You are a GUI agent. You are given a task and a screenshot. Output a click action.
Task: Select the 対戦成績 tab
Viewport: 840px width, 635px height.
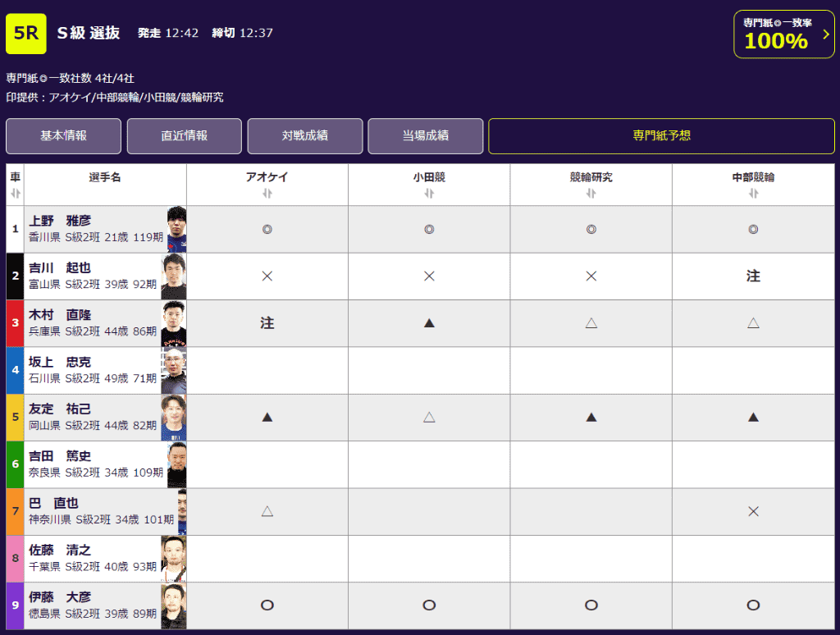pyautogui.click(x=304, y=136)
